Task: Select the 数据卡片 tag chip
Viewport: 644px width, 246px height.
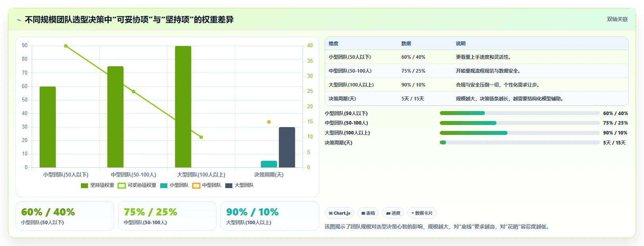Action: tap(422, 213)
